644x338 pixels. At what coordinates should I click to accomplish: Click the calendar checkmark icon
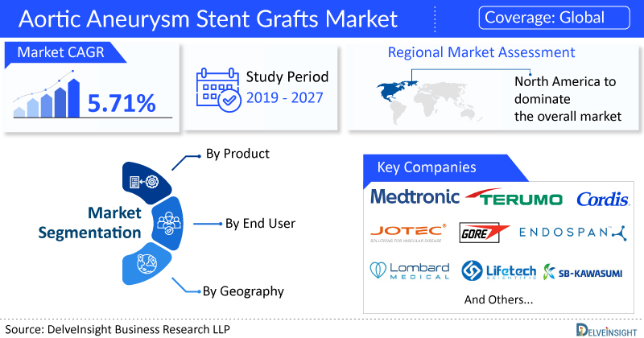(x=218, y=90)
